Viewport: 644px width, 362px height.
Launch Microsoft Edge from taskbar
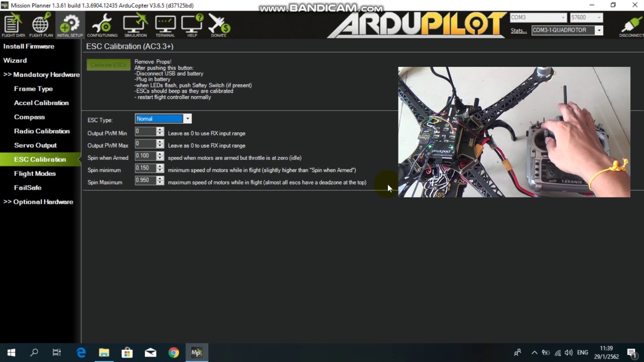click(81, 352)
